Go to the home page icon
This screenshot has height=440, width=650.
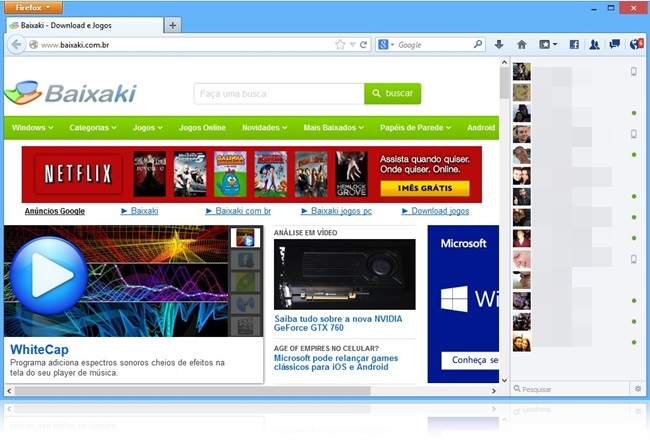[521, 44]
